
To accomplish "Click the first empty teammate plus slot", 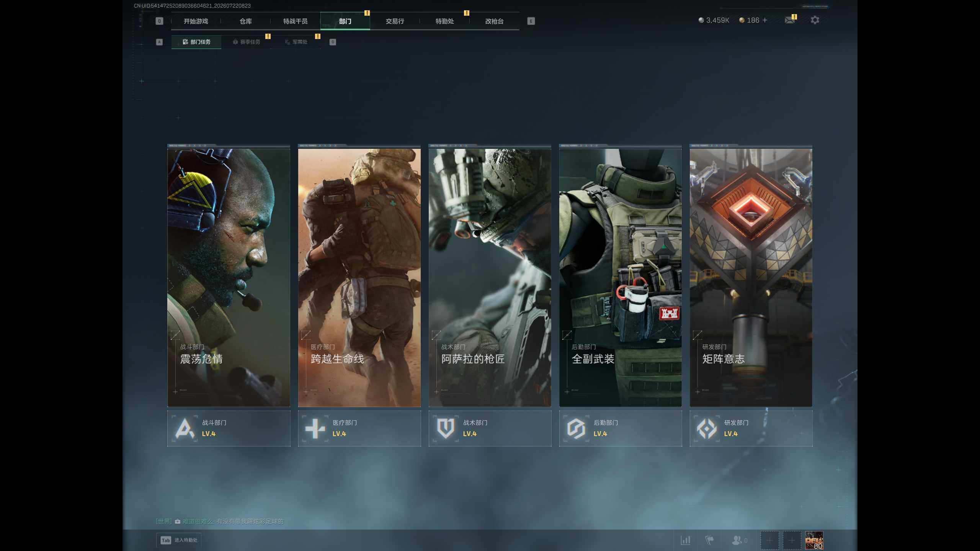I will [x=769, y=540].
